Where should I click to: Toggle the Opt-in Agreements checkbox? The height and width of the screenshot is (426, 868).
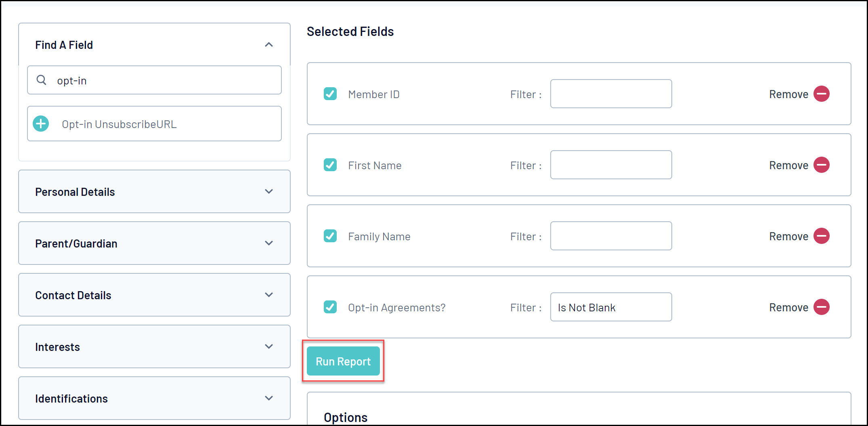click(330, 307)
